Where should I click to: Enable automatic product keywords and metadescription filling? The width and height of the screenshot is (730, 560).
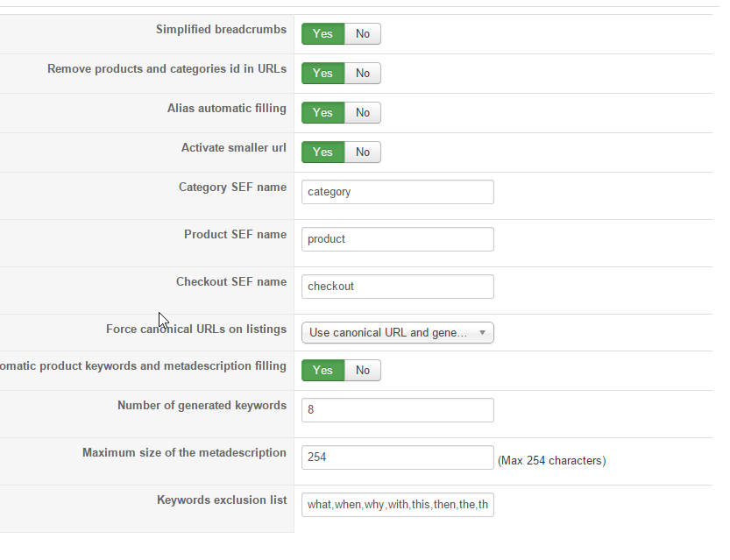click(322, 371)
